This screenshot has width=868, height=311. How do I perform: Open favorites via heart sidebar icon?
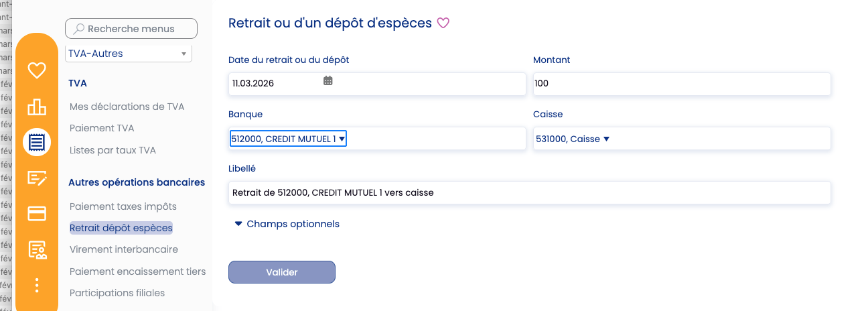(x=36, y=70)
